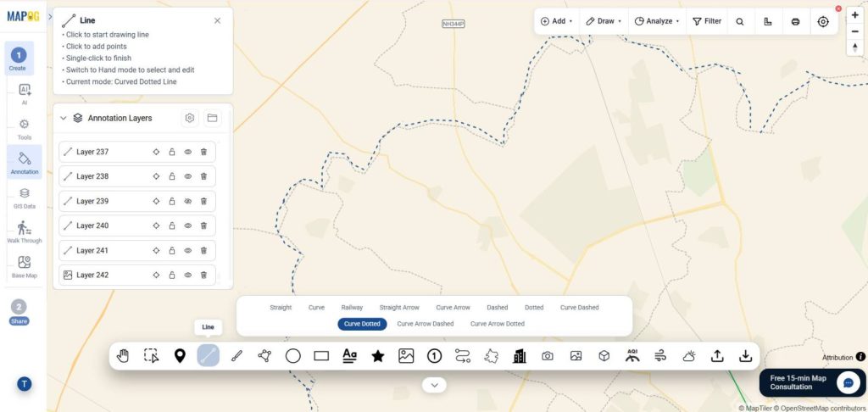Select the Straight line style
Screen dimensions: 868x412
tap(281, 308)
